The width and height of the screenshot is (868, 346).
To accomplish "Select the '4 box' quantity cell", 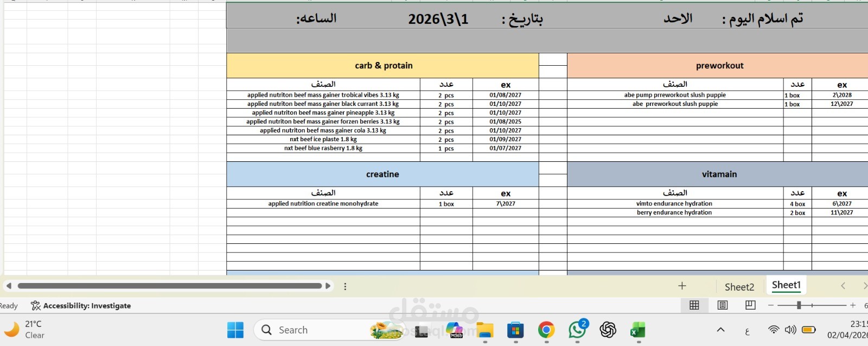I will pos(797,204).
